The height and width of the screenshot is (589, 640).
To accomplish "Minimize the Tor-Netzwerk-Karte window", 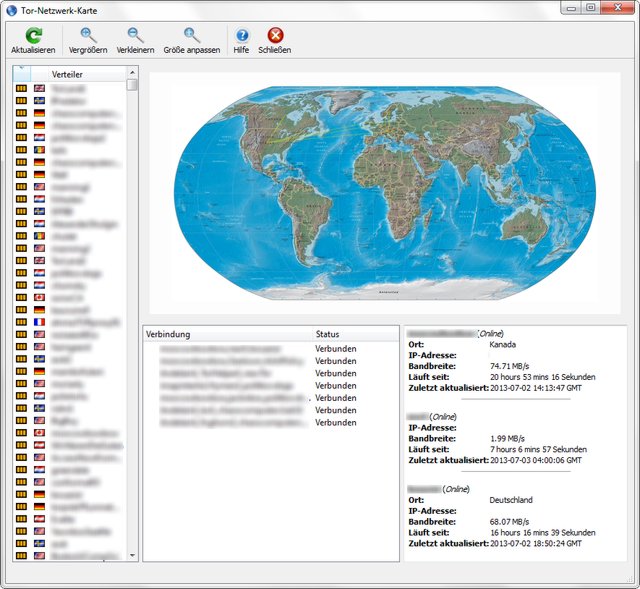I will click(571, 8).
